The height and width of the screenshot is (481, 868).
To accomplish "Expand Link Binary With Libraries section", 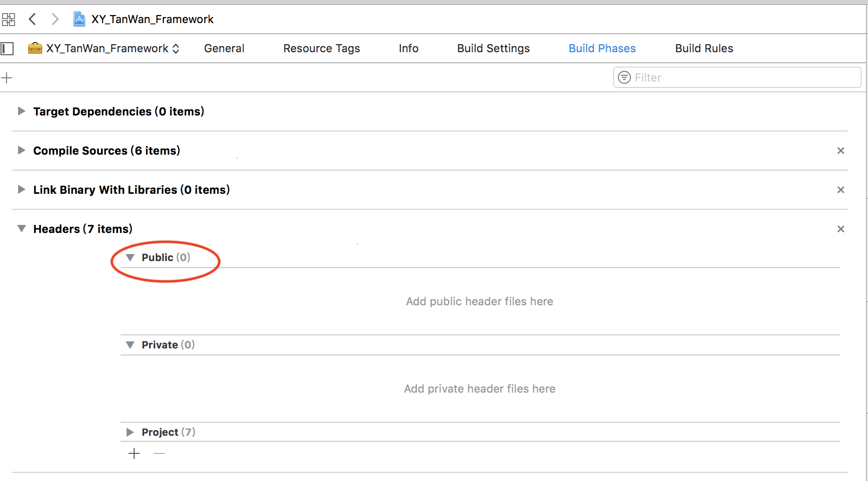I will (21, 189).
